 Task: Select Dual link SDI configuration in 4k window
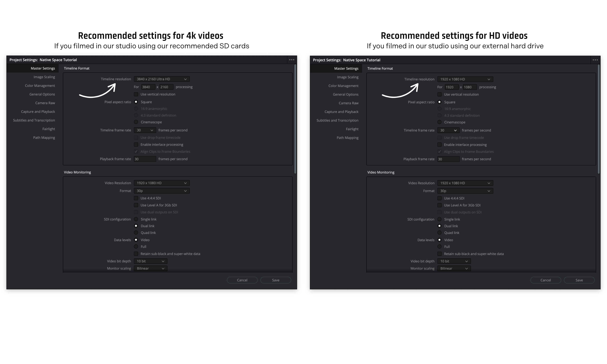coord(136,226)
